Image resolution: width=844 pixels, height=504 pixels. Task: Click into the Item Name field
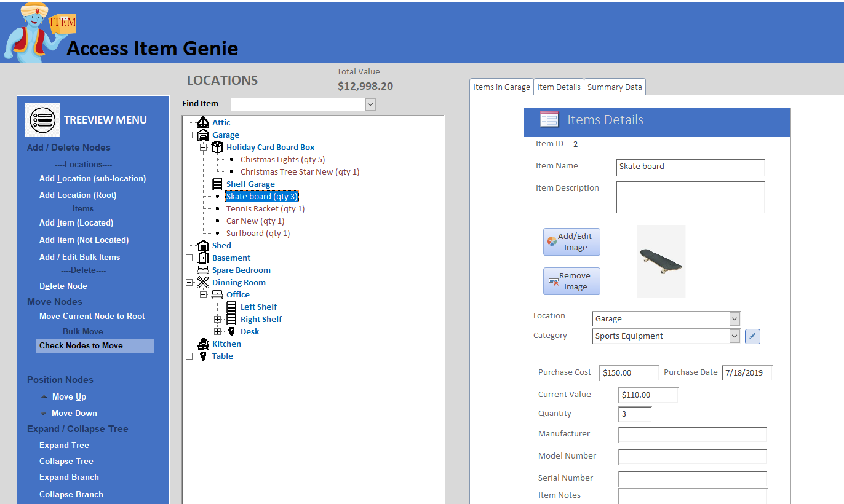click(x=690, y=167)
